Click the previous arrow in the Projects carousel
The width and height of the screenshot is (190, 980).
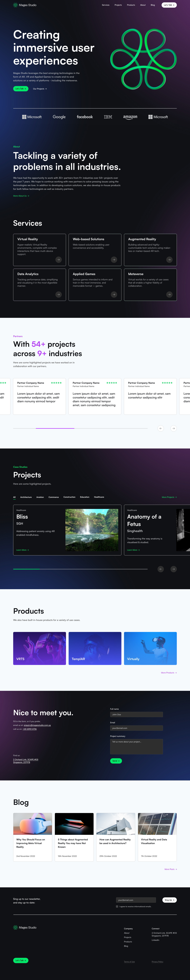click(x=161, y=569)
